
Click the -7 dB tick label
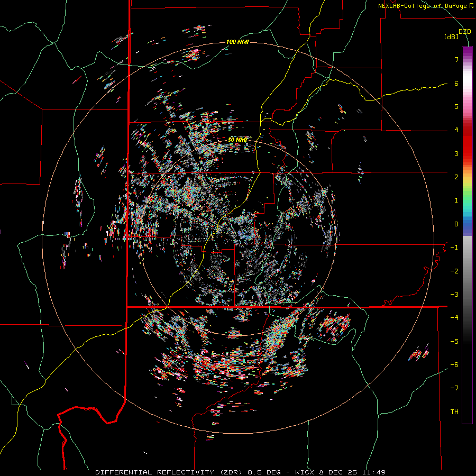pyautogui.click(x=454, y=388)
